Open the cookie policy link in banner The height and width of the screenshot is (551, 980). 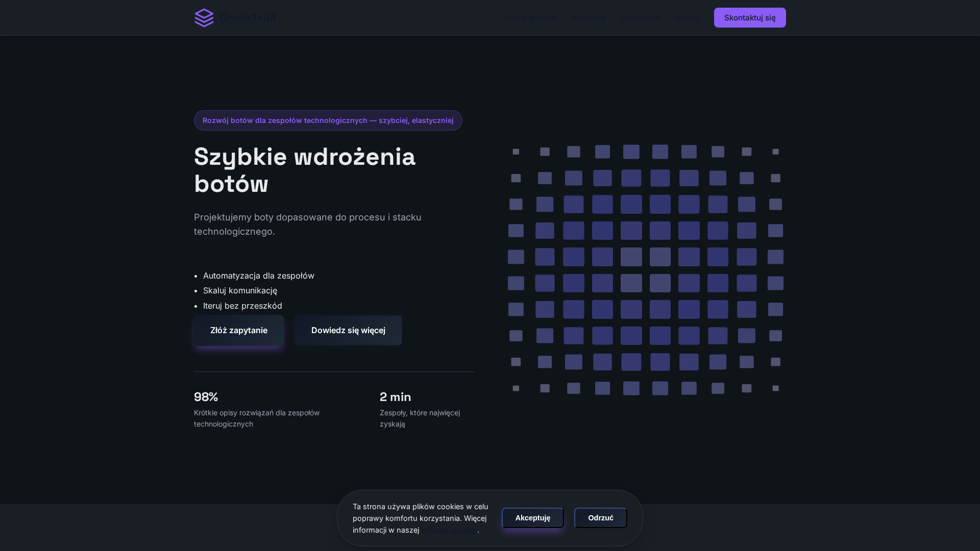coord(449,530)
